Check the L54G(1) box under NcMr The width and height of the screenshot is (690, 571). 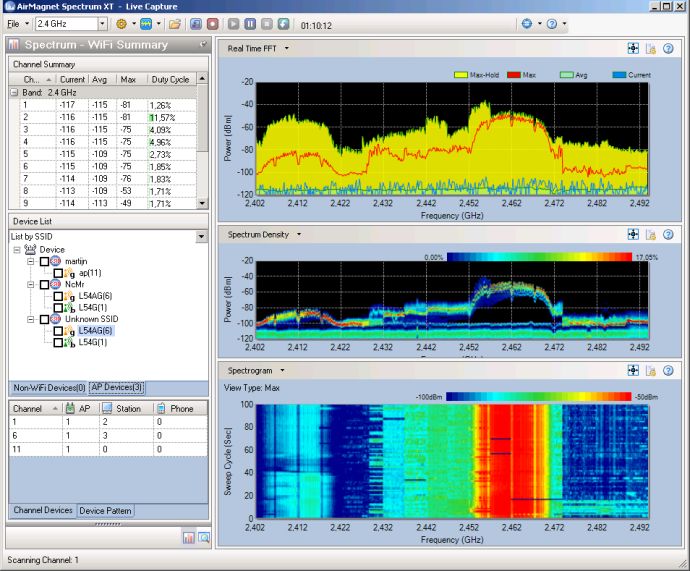58,307
